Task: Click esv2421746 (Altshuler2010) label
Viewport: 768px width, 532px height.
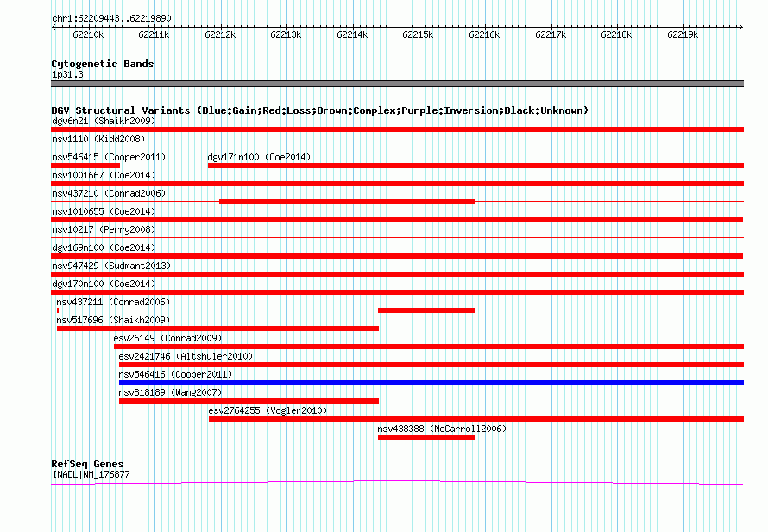Action: (186, 356)
